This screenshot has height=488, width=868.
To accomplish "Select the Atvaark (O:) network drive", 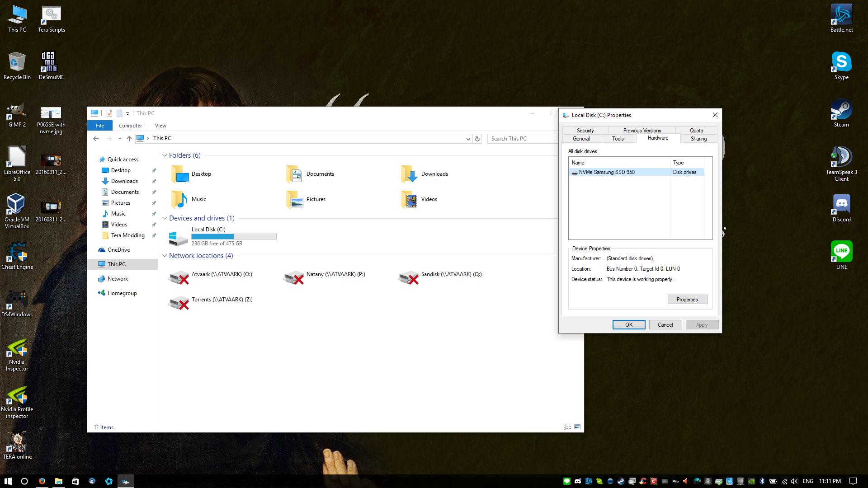I will (x=210, y=277).
